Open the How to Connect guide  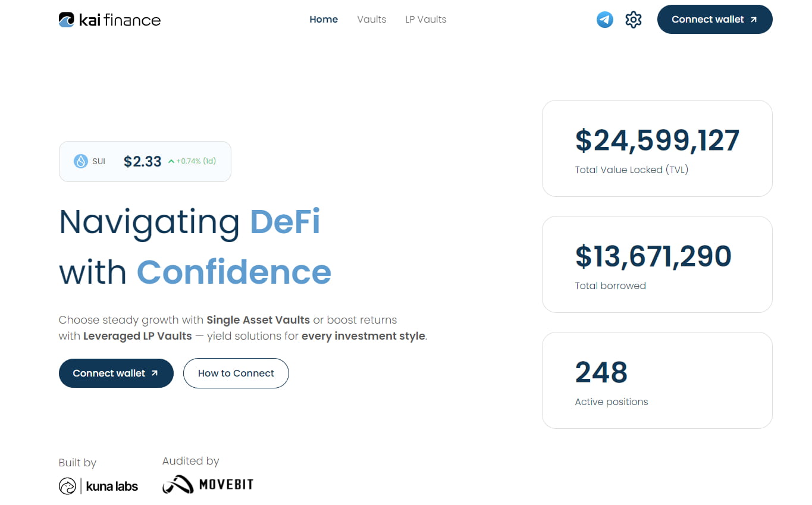tap(236, 374)
